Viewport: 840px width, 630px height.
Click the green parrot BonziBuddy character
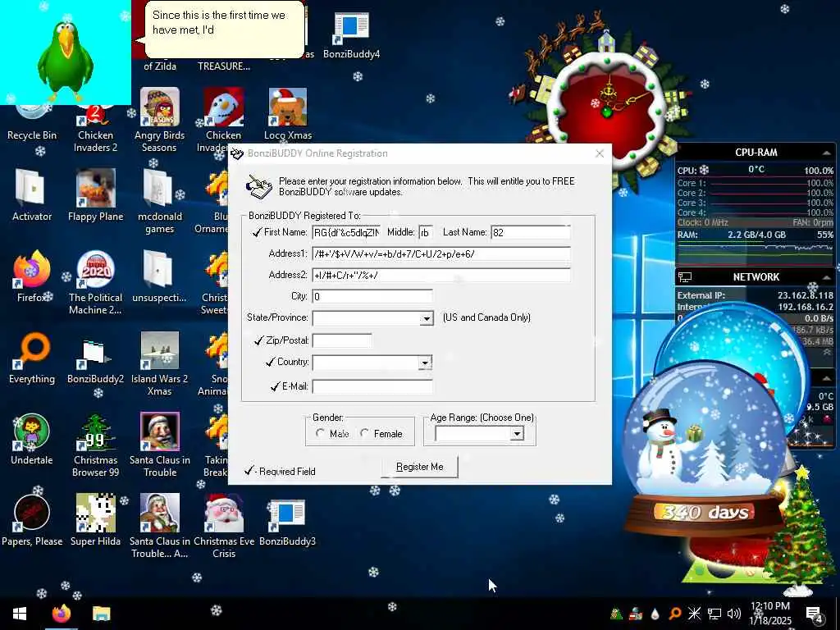tap(66, 60)
